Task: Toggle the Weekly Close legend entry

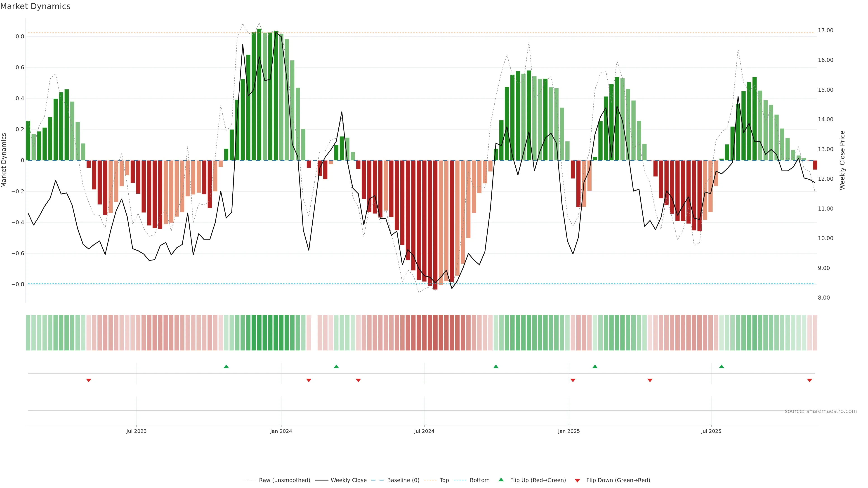Action: (348, 480)
